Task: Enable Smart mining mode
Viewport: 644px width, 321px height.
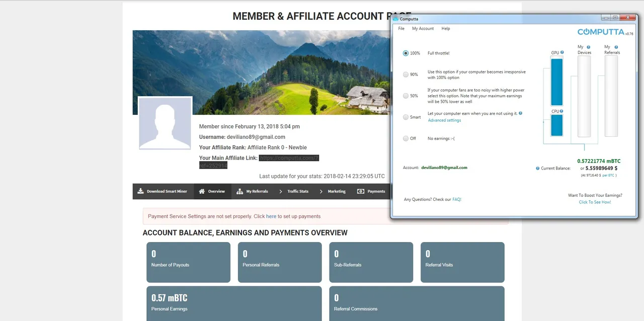Action: click(x=406, y=117)
